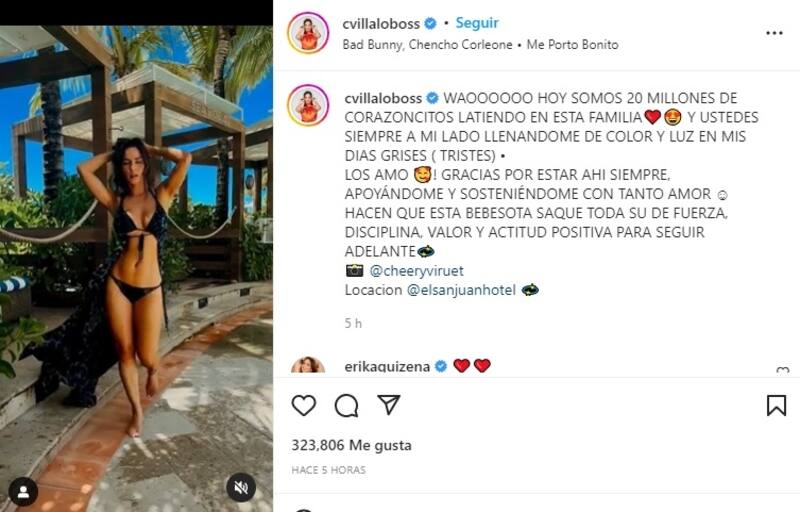Image resolution: width=800 pixels, height=512 pixels.
Task: Visit the @cheeryviruet mention link
Action: click(416, 271)
